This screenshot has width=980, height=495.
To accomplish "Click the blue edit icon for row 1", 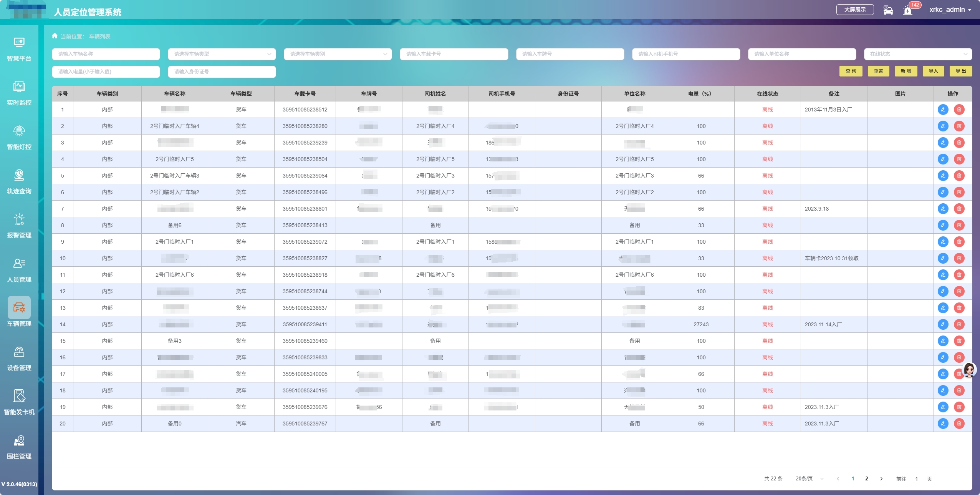I will point(943,110).
